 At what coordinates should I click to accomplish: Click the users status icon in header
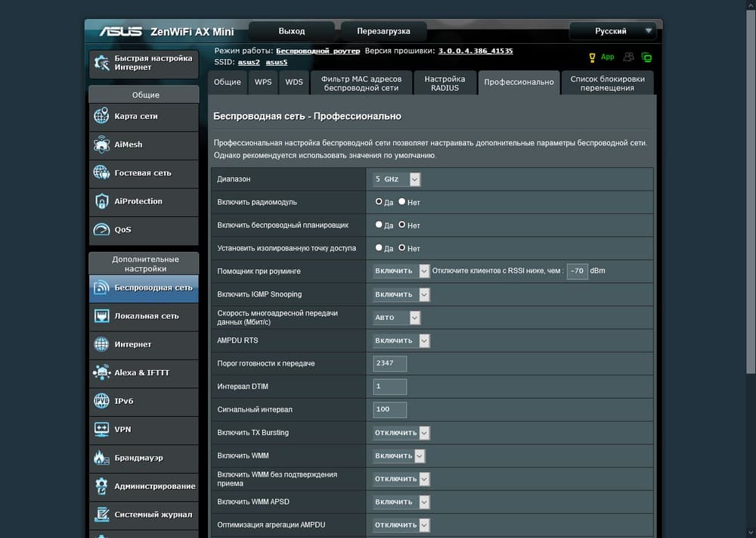628,57
